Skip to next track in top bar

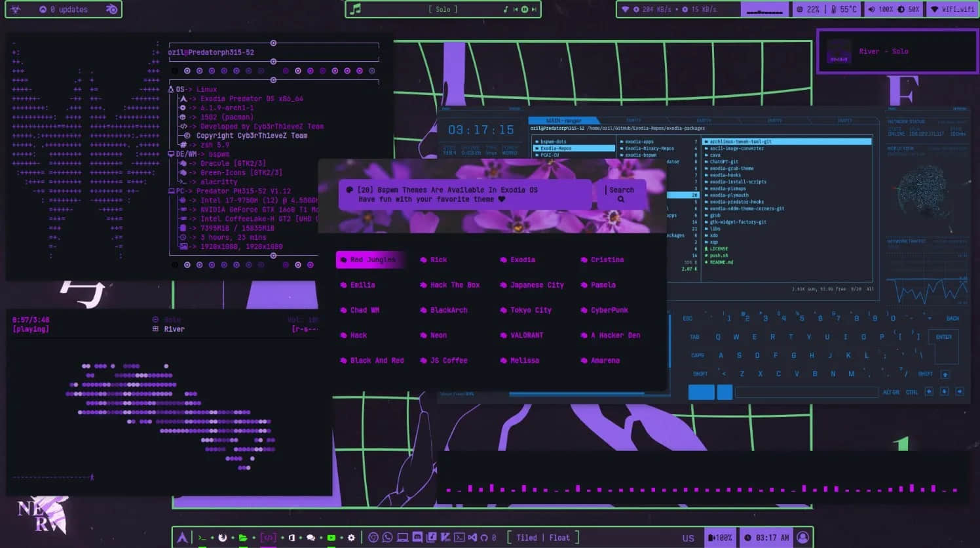click(x=534, y=9)
